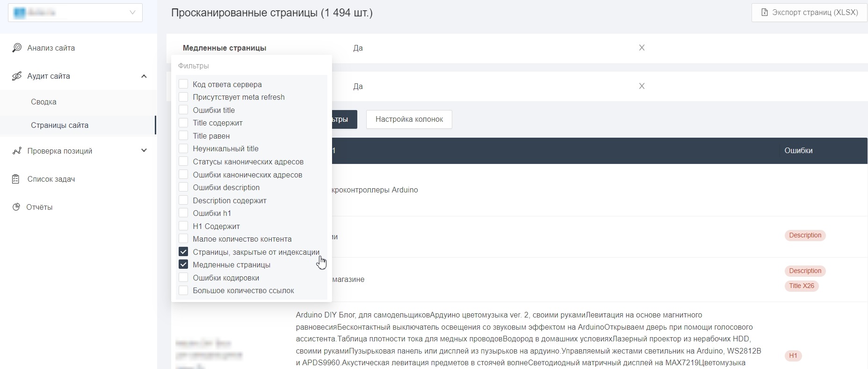868x369 pixels.
Task: Open the Сводка menu item
Action: coord(43,102)
